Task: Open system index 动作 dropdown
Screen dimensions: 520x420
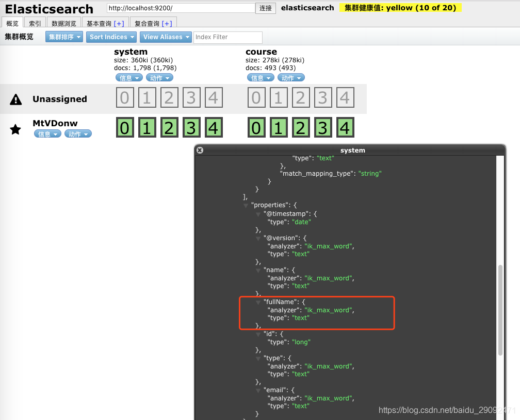Action: [159, 78]
